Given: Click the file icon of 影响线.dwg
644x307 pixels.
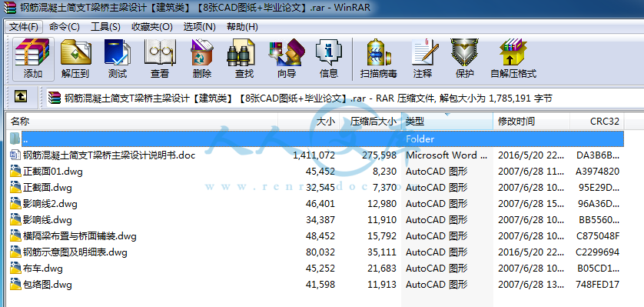Looking at the screenshot, I should [15, 219].
